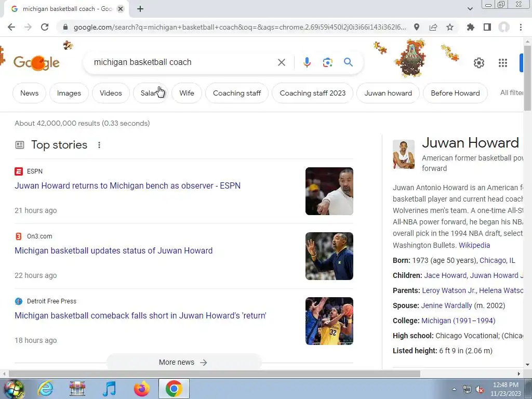Clear the search box with X
The image size is (532, 399).
click(281, 62)
